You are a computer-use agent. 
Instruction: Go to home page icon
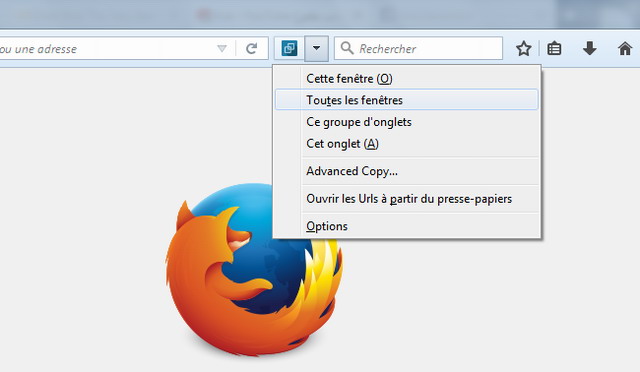[624, 49]
